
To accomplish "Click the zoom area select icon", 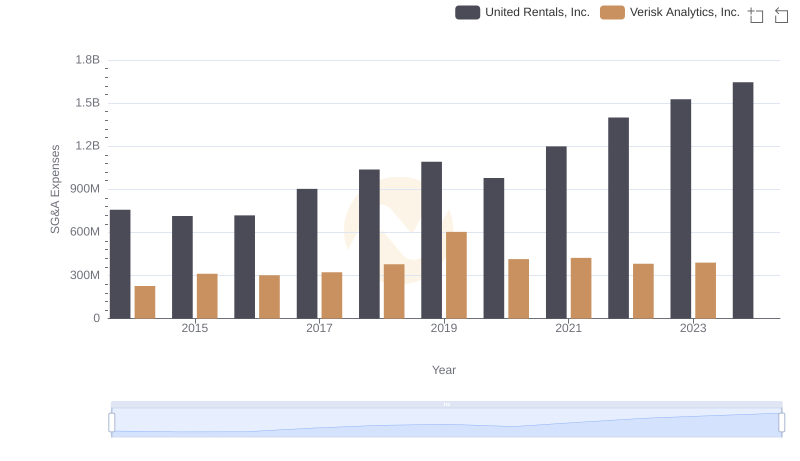I will [x=756, y=15].
